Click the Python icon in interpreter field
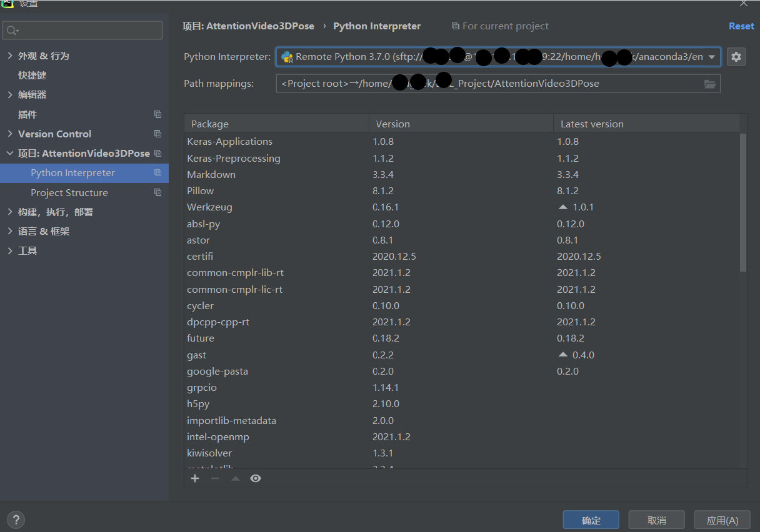 (x=287, y=57)
